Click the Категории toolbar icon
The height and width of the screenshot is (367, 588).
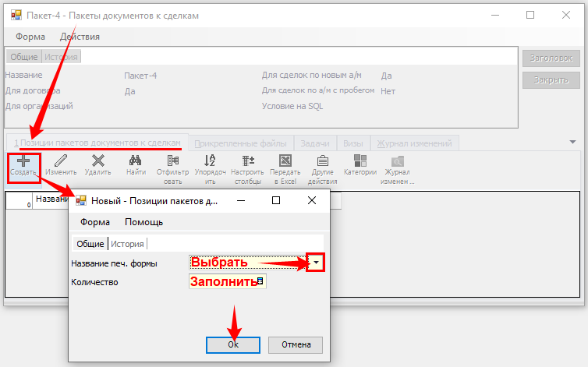click(x=360, y=161)
